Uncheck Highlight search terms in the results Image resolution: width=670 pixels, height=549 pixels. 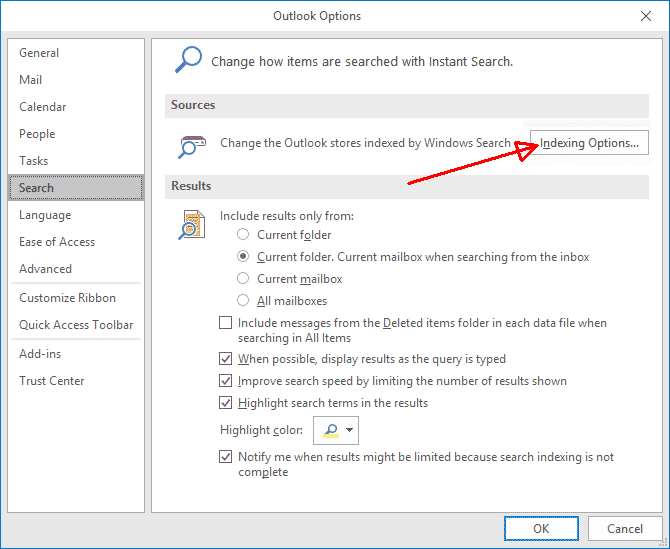[226, 402]
